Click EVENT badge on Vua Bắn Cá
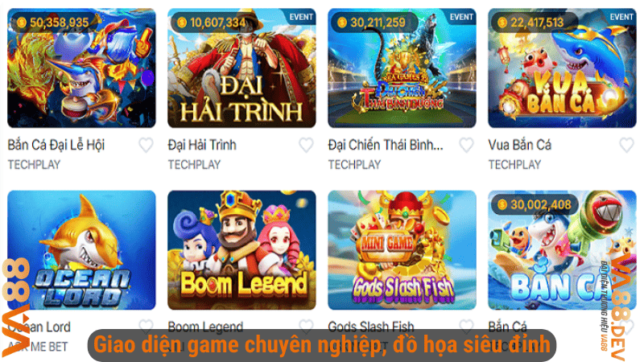The height and width of the screenshot is (362, 644). tap(621, 17)
